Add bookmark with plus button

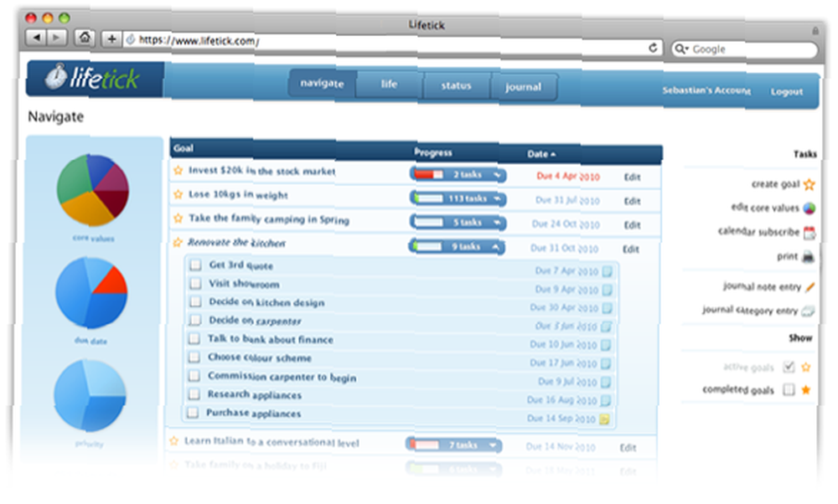[111, 39]
